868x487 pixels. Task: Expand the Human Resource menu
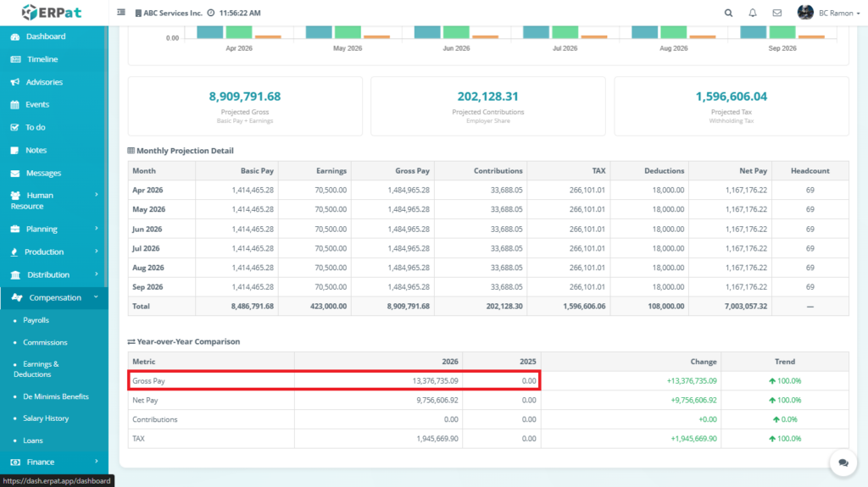coord(53,201)
